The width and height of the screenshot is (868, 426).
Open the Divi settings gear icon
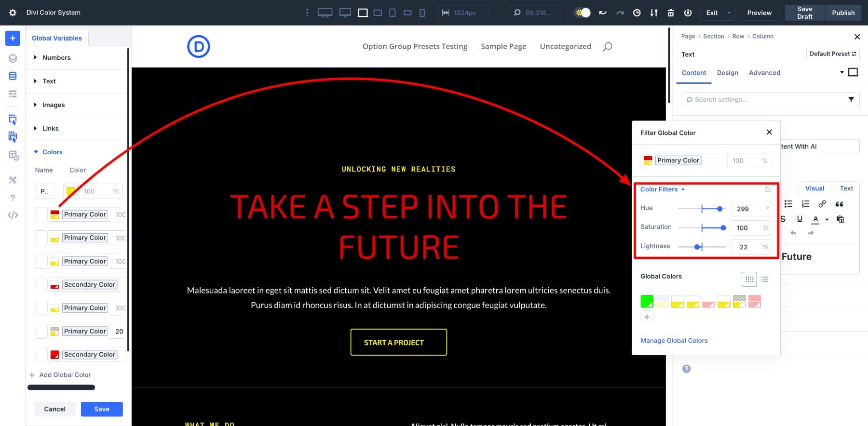(x=13, y=13)
